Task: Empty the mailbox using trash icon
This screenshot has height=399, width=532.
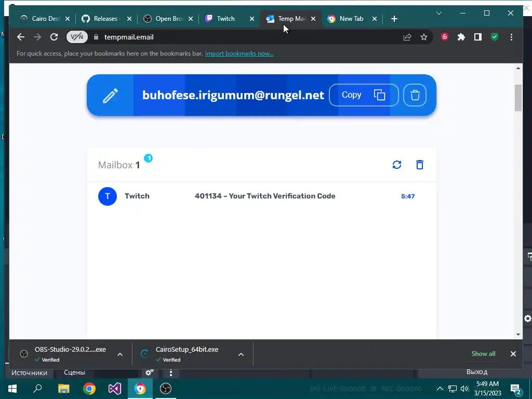Action: pyautogui.click(x=420, y=165)
